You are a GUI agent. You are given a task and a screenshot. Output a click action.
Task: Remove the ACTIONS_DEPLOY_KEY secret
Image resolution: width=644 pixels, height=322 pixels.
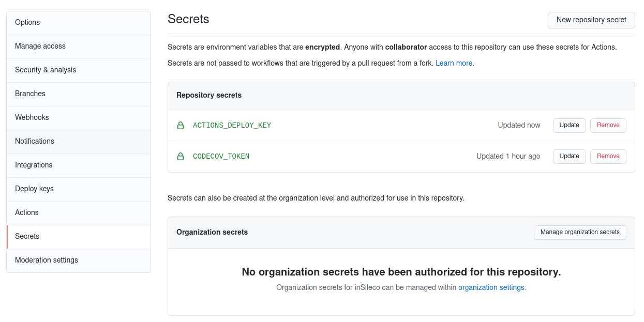coord(608,125)
